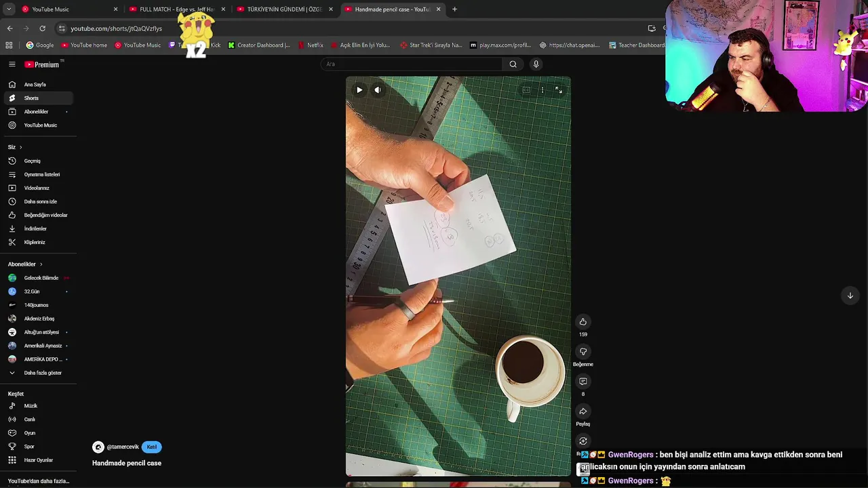Click the YouTube Premium logo
The height and width of the screenshot is (488, 868).
click(43, 64)
